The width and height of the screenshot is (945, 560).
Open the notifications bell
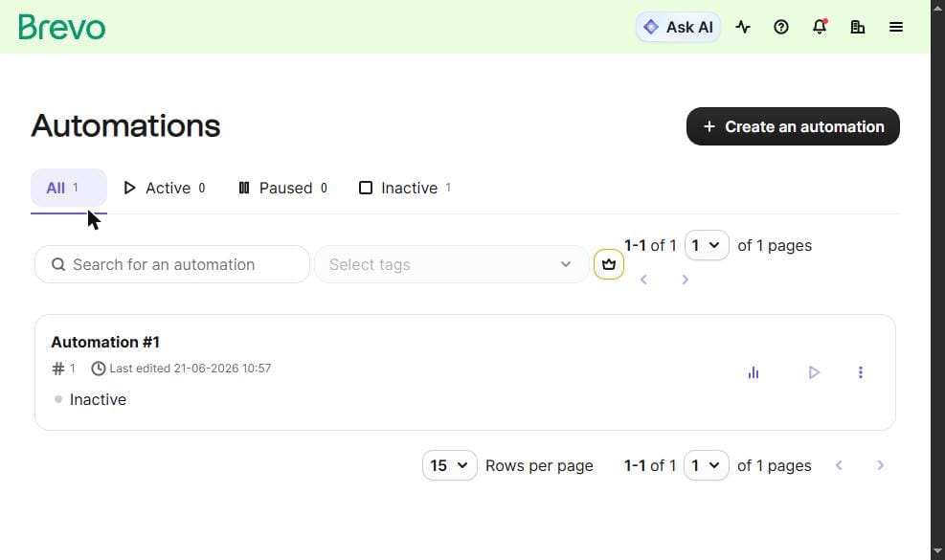[820, 27]
